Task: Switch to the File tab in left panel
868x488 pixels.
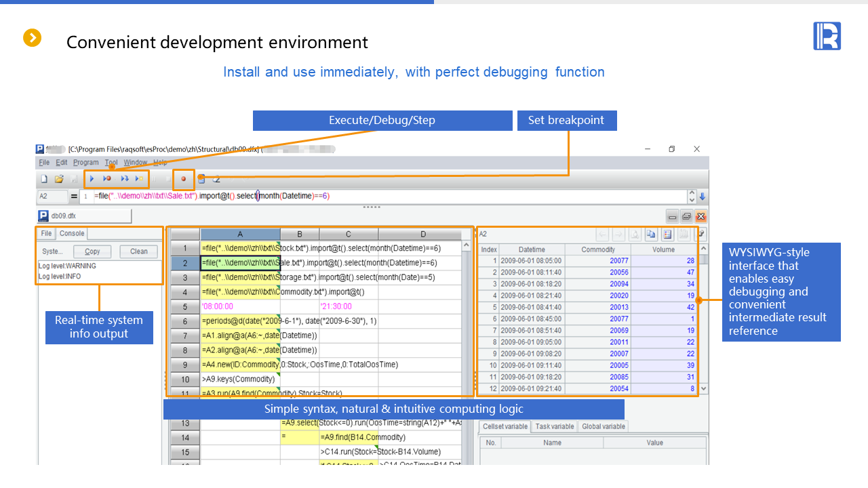Action: pyautogui.click(x=46, y=233)
